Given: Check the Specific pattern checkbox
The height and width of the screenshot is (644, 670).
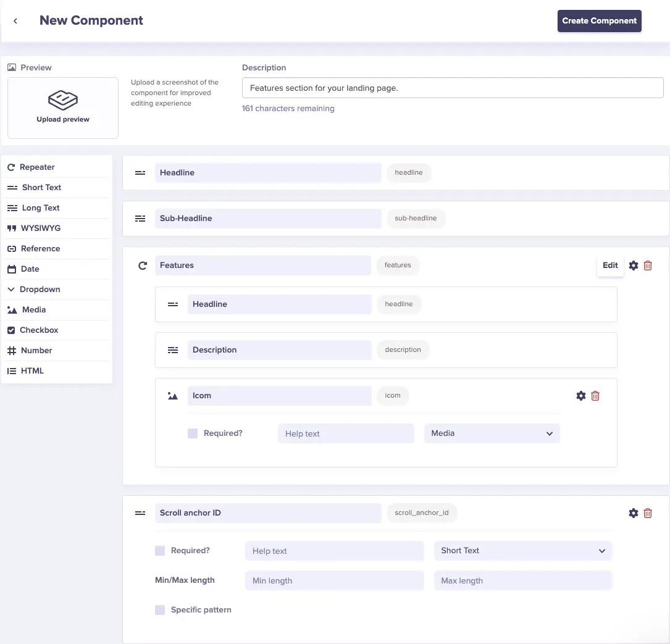Looking at the screenshot, I should [x=160, y=610].
